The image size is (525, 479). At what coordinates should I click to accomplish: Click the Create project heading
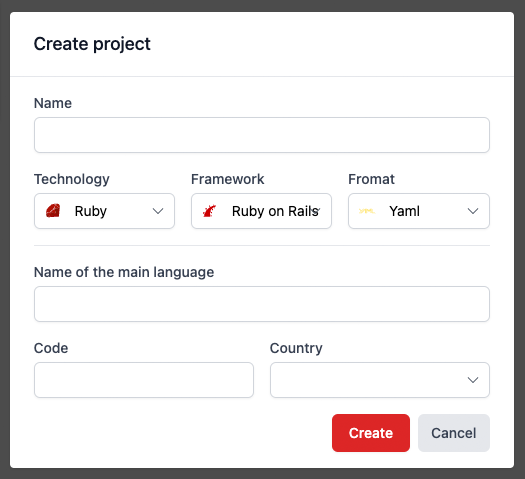coord(92,45)
